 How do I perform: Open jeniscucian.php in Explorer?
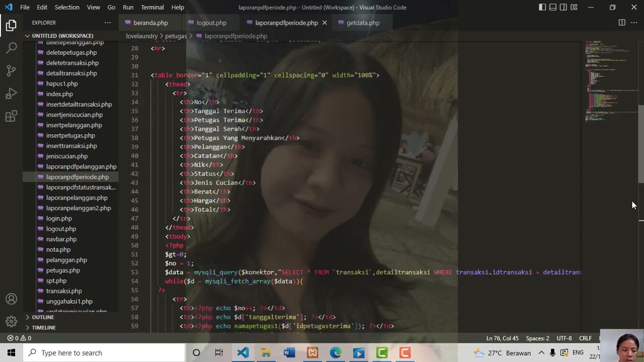coord(67,156)
